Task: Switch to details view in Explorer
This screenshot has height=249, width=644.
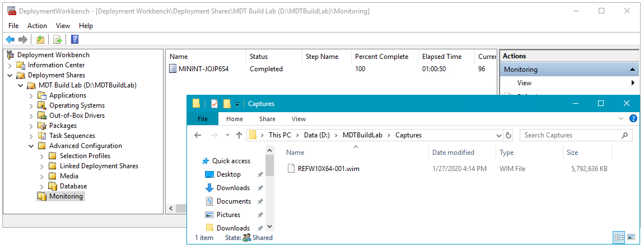Action: [x=619, y=237]
